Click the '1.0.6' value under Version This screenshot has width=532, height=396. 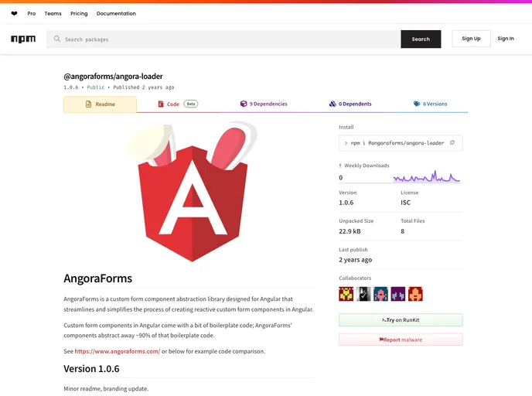tap(346, 203)
